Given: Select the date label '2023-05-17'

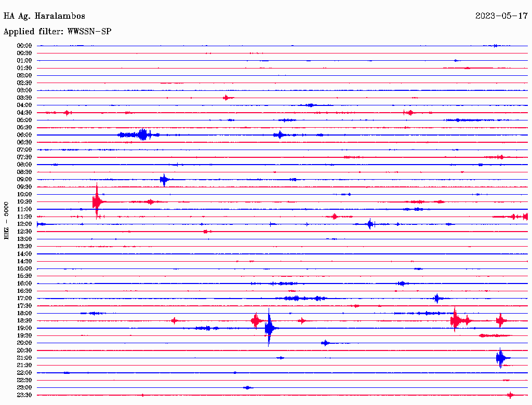Looking at the screenshot, I should (x=501, y=16).
